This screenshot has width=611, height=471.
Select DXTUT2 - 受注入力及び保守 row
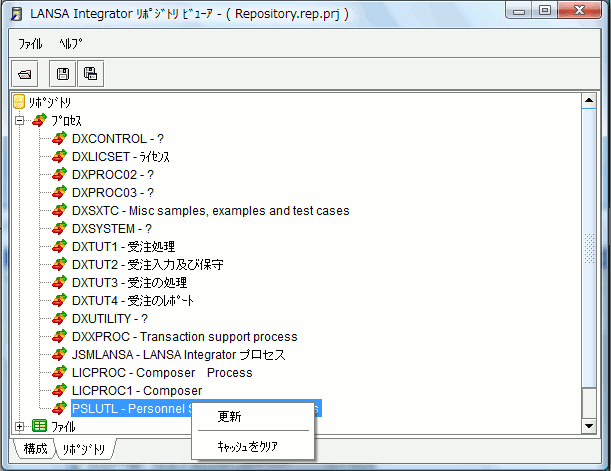[x=148, y=264]
